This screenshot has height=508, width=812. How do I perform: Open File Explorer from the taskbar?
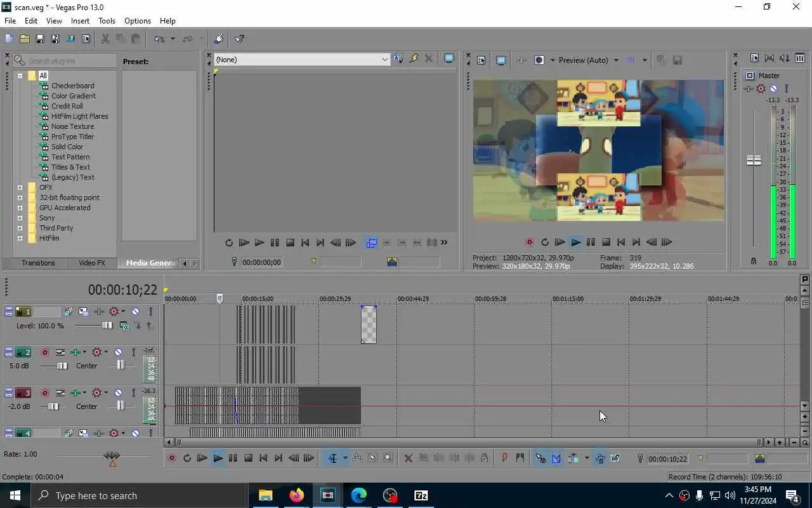pyautogui.click(x=265, y=495)
